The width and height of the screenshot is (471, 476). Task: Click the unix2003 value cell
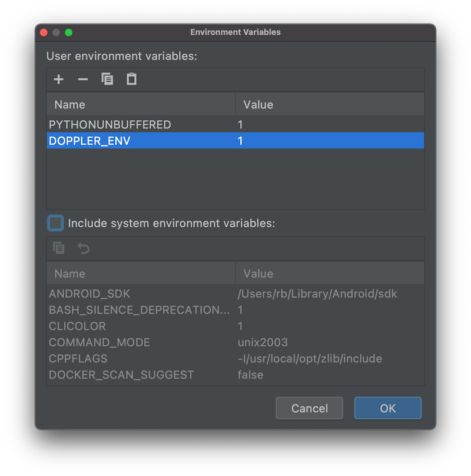330,342
